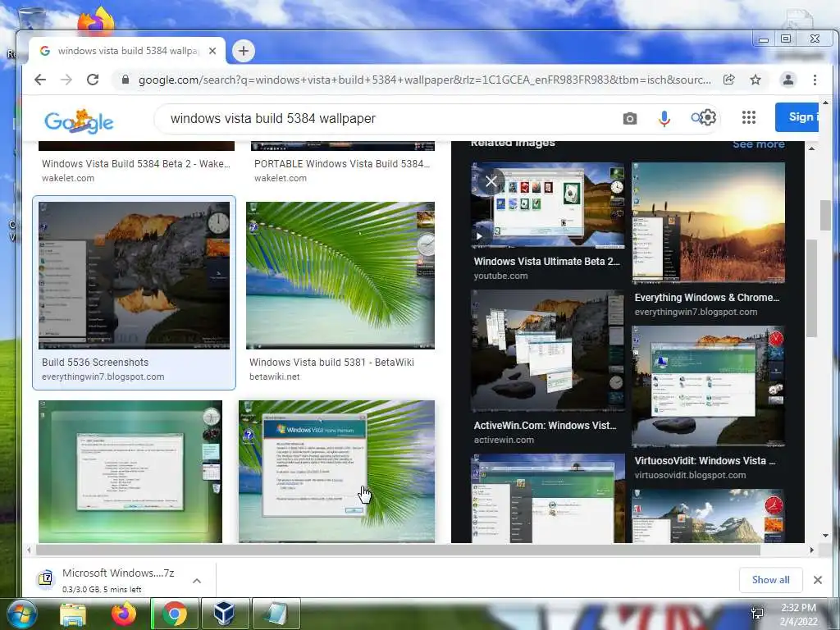Open the Windows Vista Build 5384 Beta 2 link

136,164
